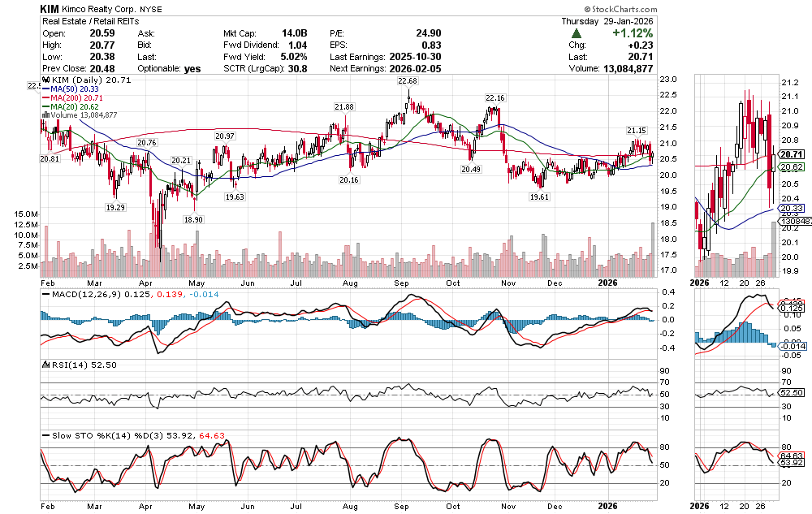Click the green up-arrow change indicator
This screenshot has height=514, width=812.
point(577,33)
